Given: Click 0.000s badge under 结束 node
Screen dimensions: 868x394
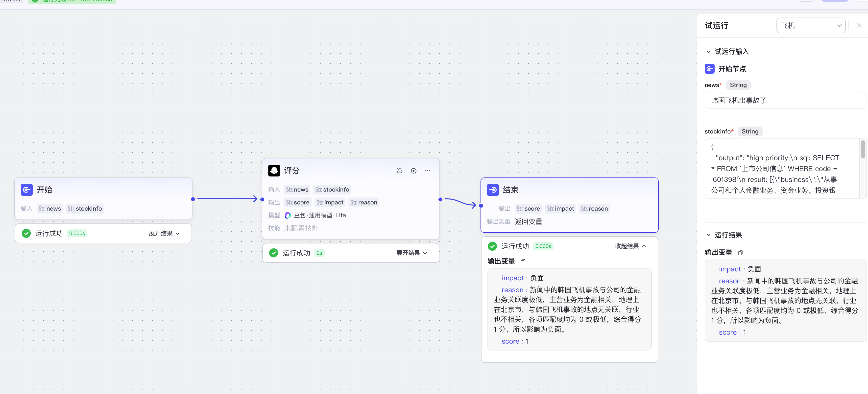Looking at the screenshot, I should click(x=543, y=246).
